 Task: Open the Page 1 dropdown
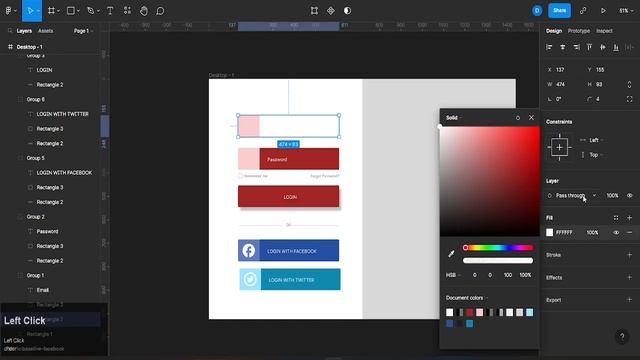point(83,31)
